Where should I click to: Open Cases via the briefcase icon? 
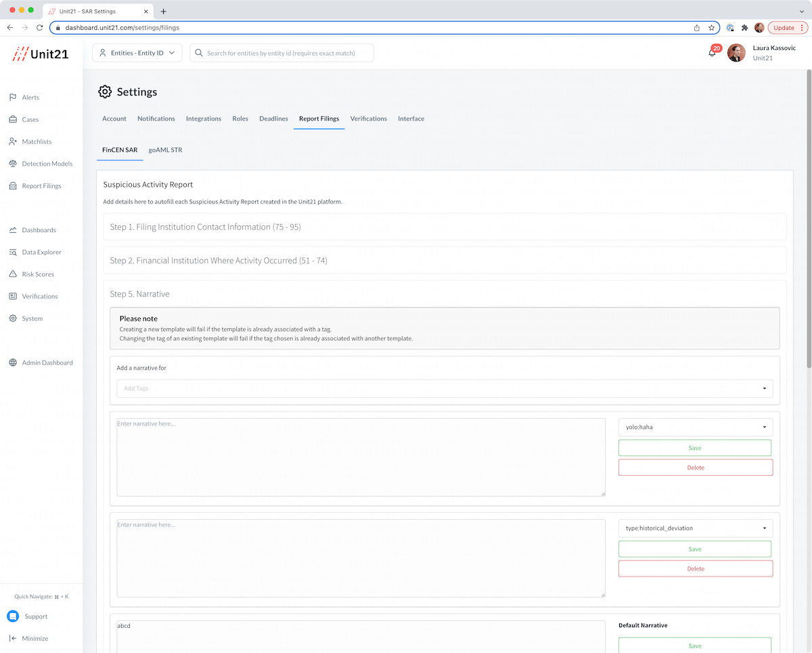click(x=13, y=120)
